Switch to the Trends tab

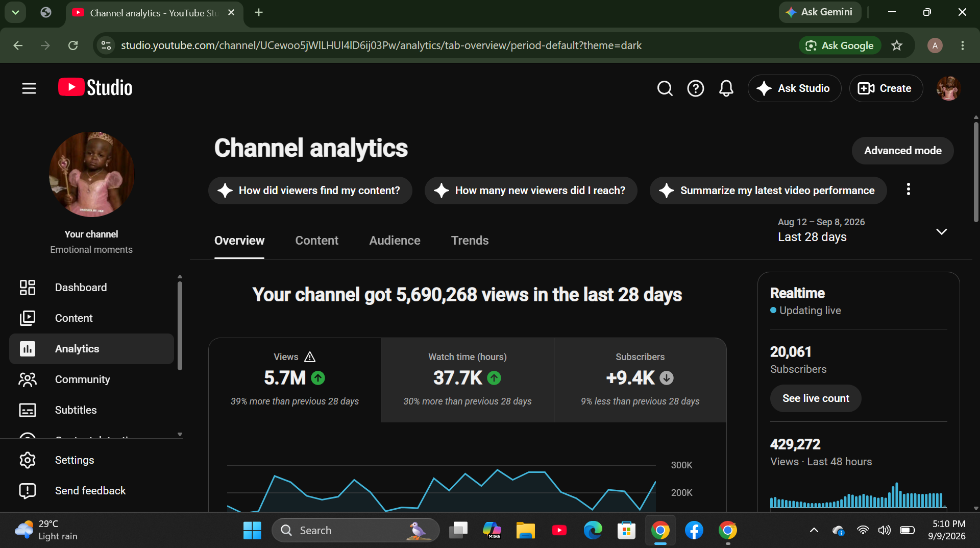point(470,241)
